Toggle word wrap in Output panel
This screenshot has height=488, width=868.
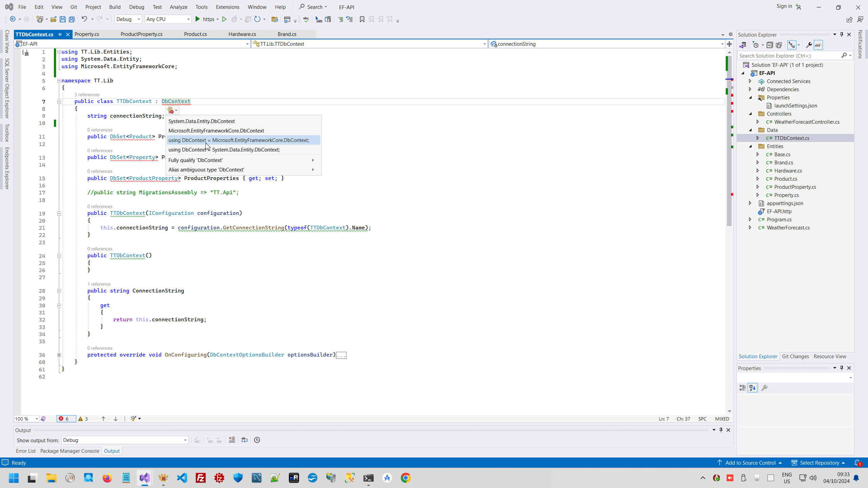[x=244, y=440]
